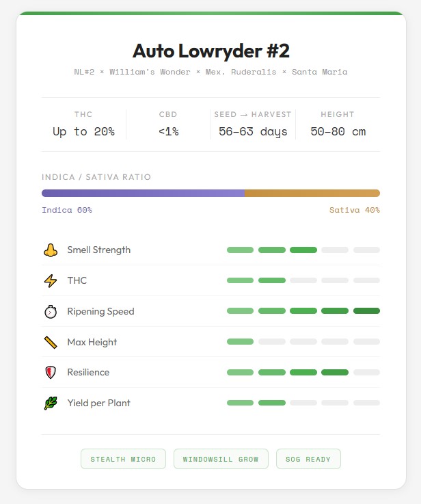Select the Windowsill Grow tag
The height and width of the screenshot is (504, 421).
tap(221, 459)
